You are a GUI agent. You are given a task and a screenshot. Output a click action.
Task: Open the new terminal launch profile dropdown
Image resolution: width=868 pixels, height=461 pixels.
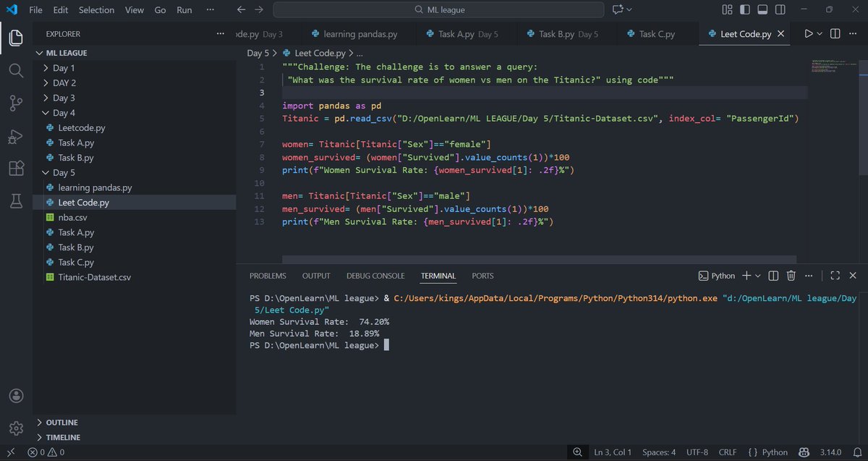coord(758,276)
